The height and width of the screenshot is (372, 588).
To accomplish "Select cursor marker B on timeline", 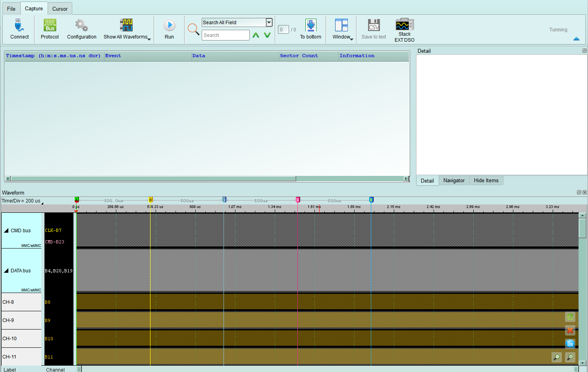I will [150, 200].
